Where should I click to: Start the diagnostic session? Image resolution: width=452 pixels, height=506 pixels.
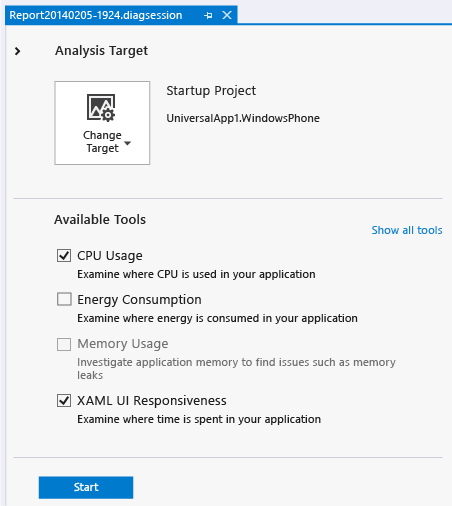point(86,487)
